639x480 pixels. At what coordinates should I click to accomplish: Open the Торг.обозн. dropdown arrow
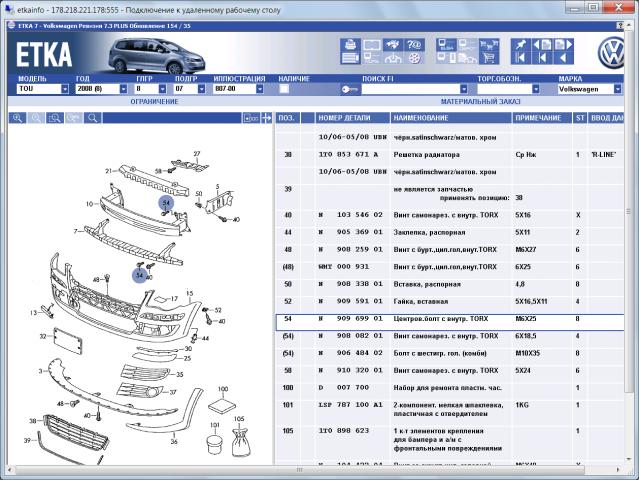[x=536, y=89]
